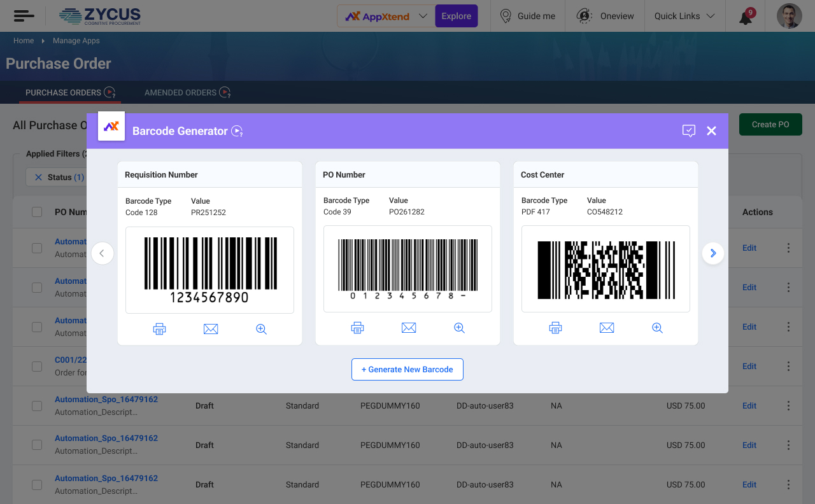This screenshot has width=815, height=504.
Task: Click the Cost Center PDF 417 barcode image
Action: pyautogui.click(x=606, y=270)
